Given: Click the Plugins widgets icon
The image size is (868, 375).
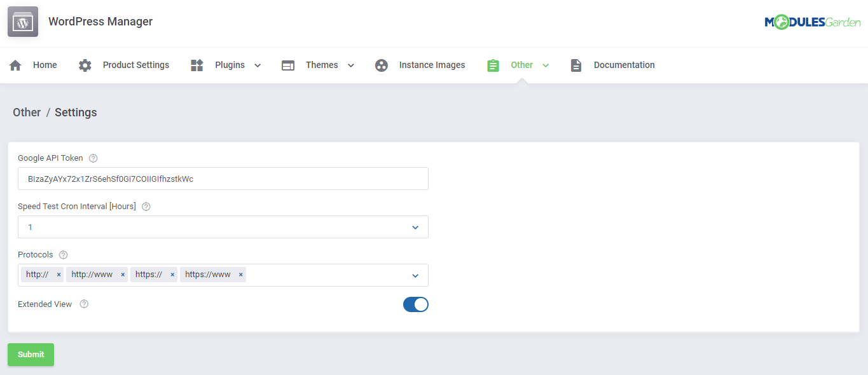Looking at the screenshot, I should [197, 65].
